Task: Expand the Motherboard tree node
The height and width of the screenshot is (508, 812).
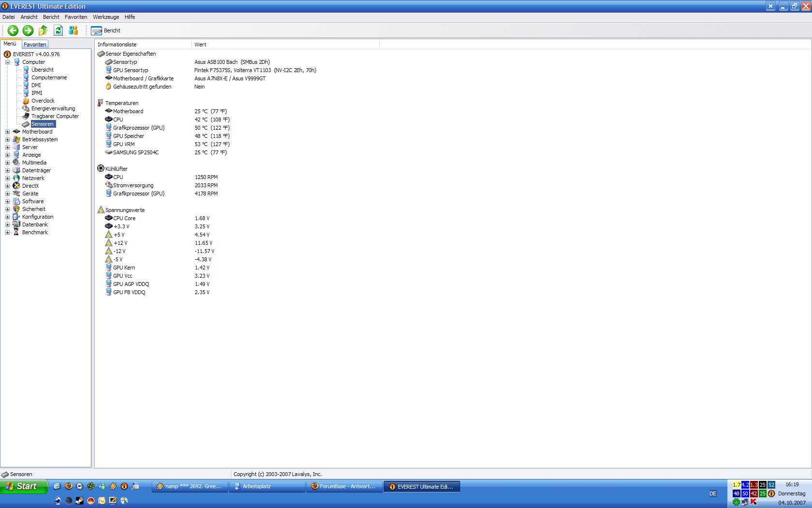Action: (7, 132)
